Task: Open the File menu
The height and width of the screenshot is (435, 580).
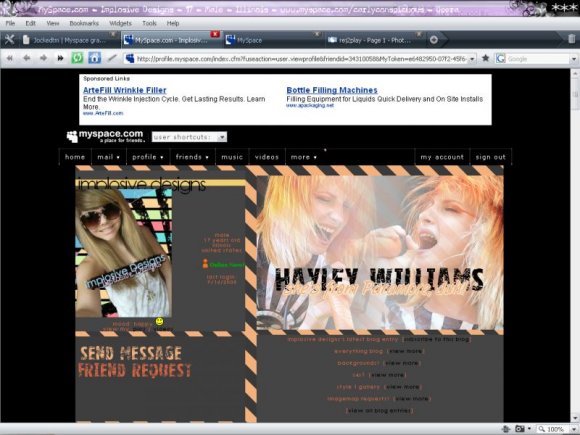Action: point(10,23)
